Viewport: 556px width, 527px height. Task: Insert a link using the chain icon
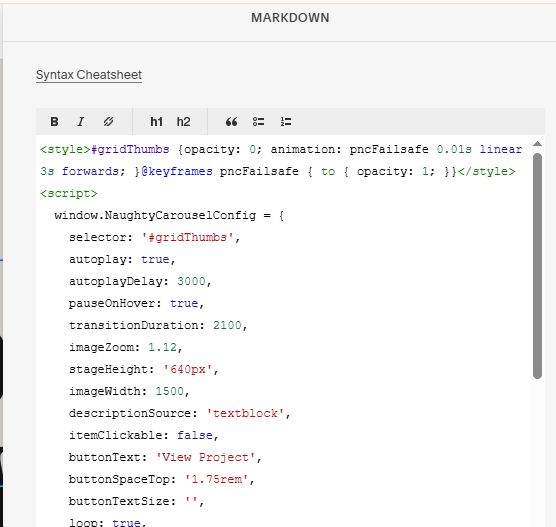tap(108, 122)
